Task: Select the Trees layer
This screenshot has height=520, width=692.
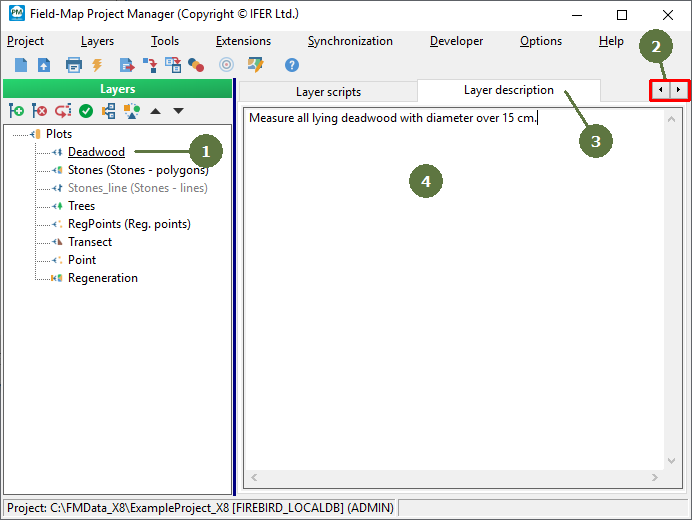Action: (81, 206)
